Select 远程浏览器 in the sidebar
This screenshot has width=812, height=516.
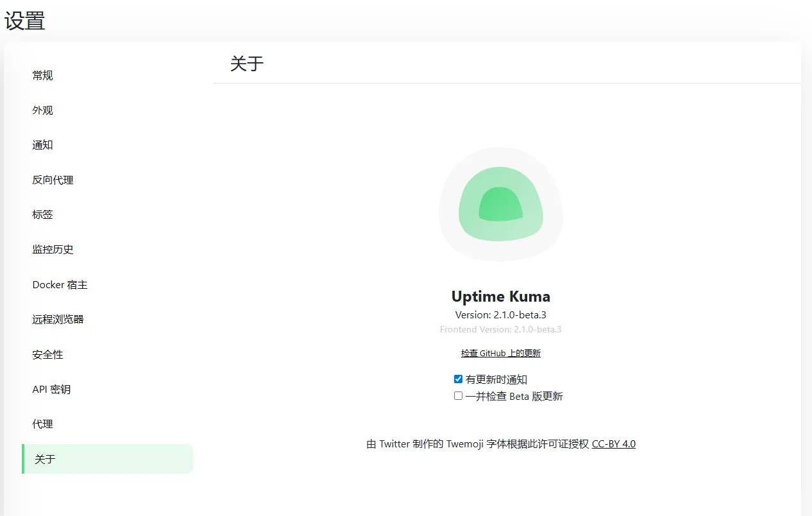click(x=58, y=319)
